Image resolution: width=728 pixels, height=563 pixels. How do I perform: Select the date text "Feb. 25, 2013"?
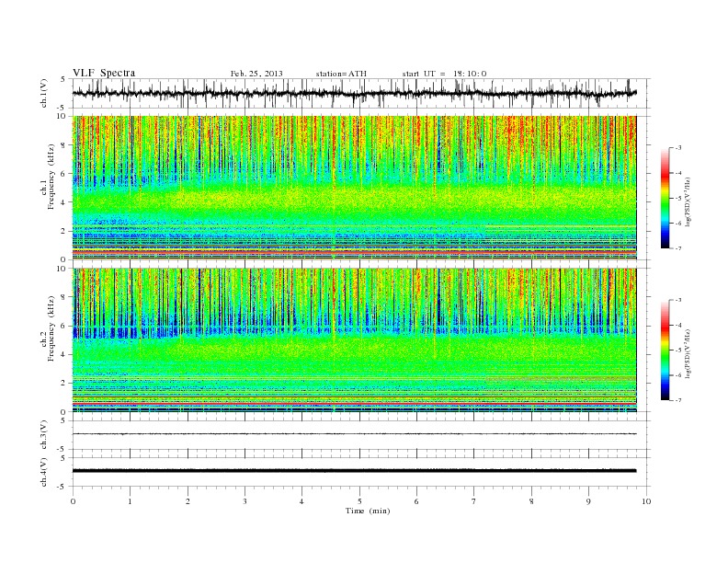point(256,74)
